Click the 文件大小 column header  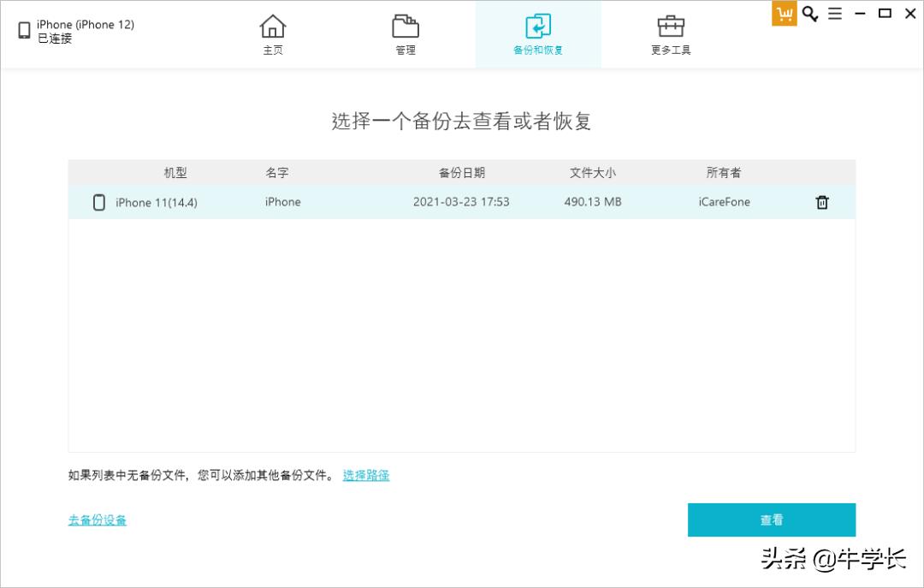(591, 172)
